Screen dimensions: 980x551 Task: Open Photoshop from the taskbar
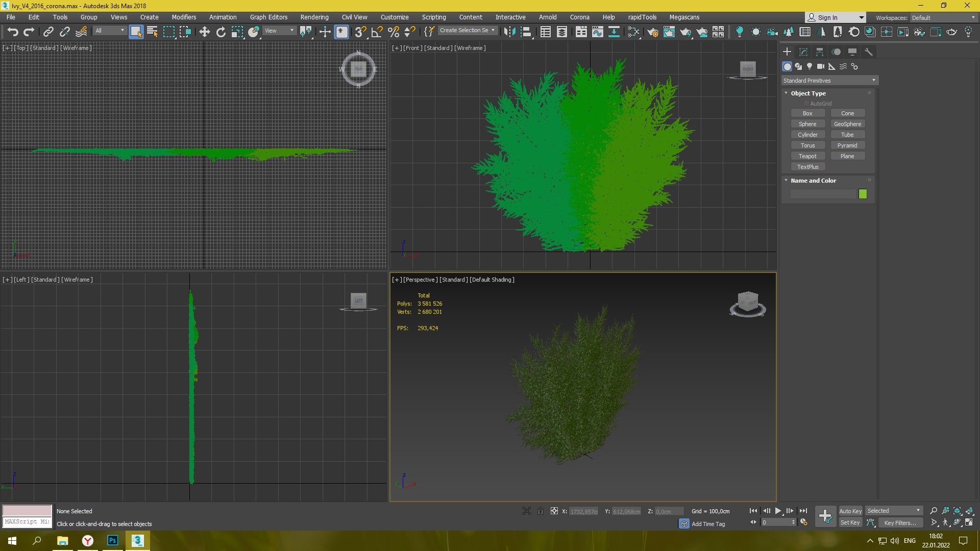[x=112, y=540]
